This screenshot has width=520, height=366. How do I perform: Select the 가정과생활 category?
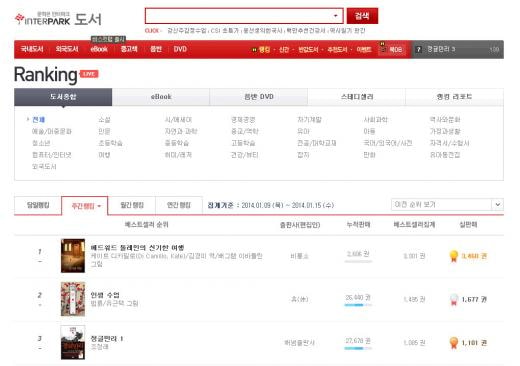[445, 131]
